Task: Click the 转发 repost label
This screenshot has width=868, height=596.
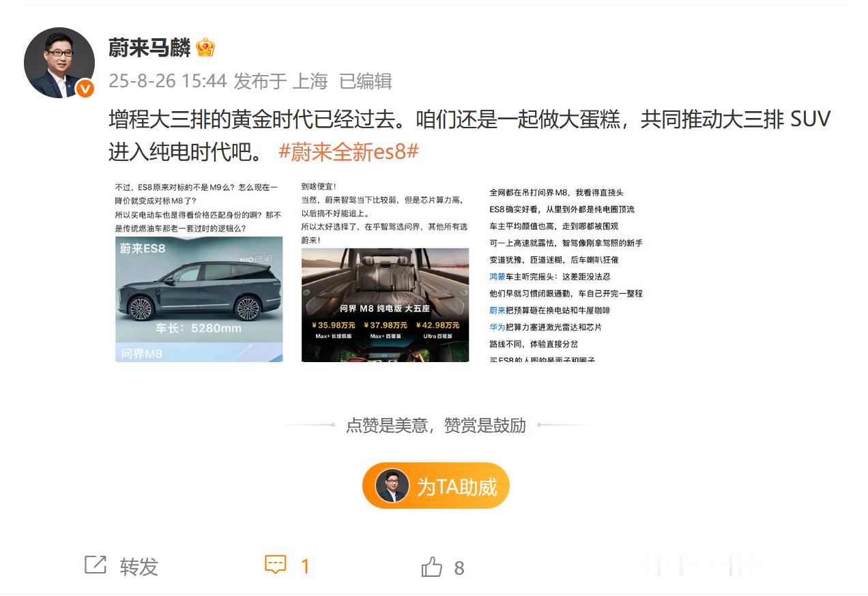Action: tap(139, 567)
